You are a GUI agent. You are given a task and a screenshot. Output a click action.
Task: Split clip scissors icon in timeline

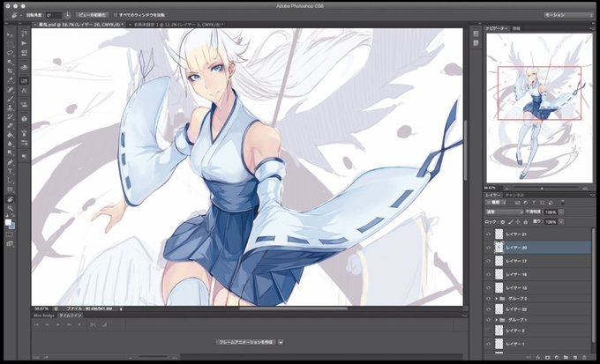point(93,325)
